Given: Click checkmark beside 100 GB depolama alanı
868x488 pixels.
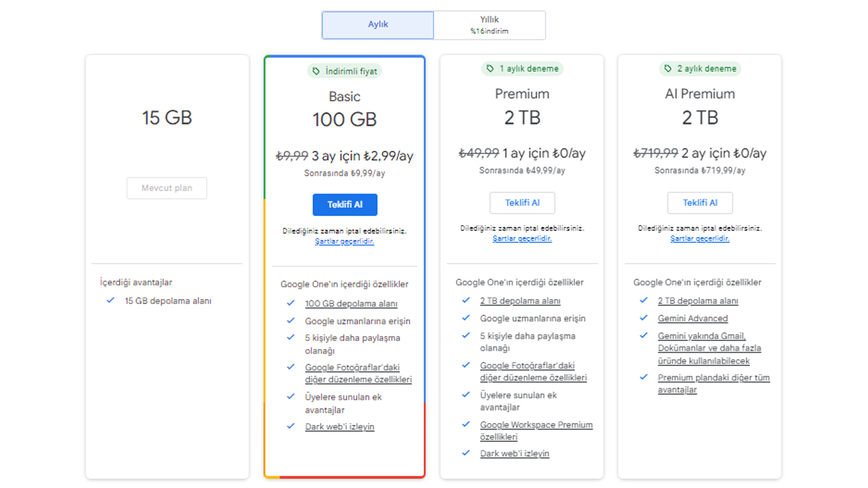Looking at the screenshot, I should (291, 303).
